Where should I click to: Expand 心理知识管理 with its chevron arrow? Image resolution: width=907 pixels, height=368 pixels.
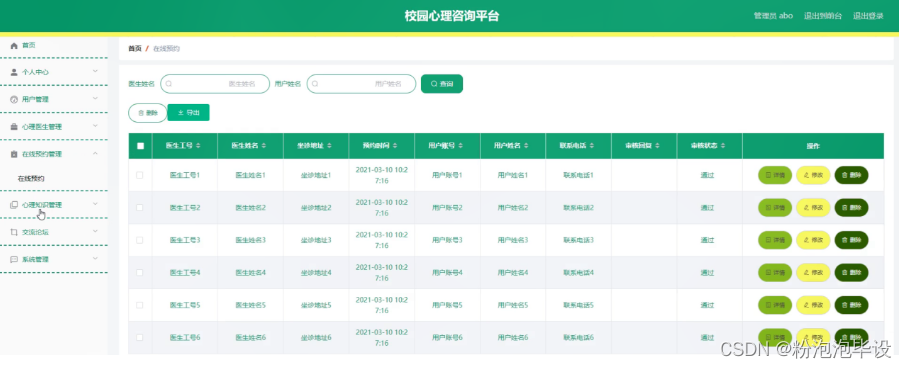click(x=95, y=204)
